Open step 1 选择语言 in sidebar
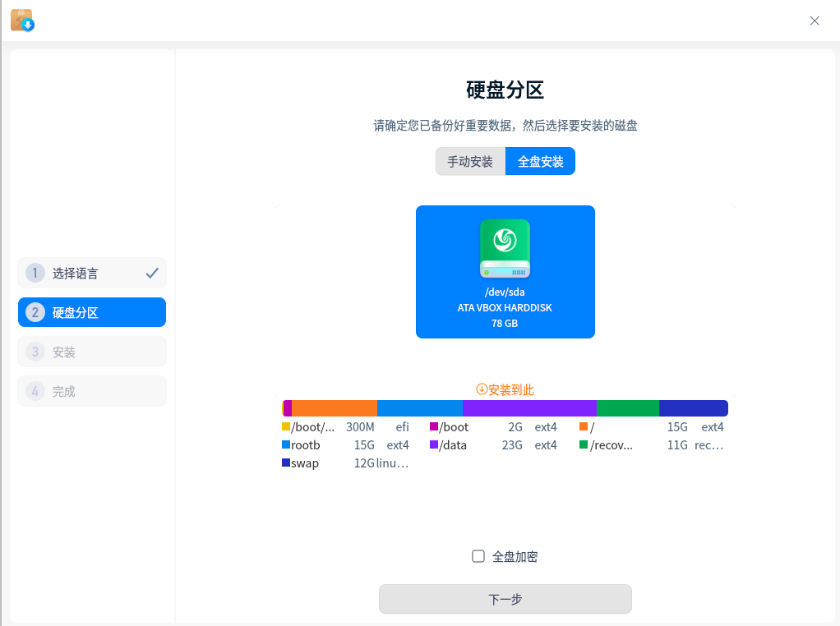Screen dimensions: 840x626 [x=92, y=273]
